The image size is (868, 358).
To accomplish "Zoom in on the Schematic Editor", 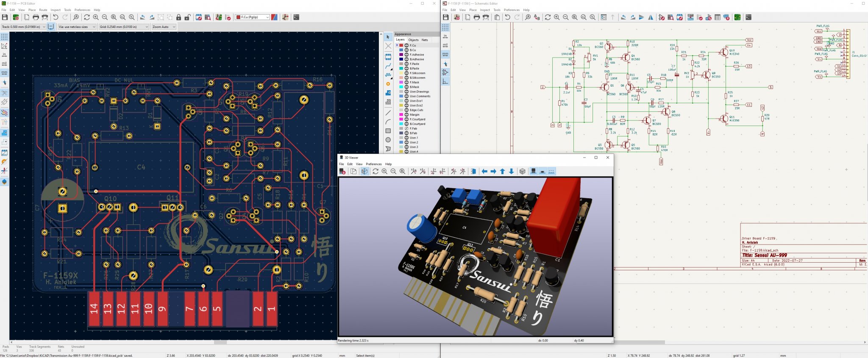I will [x=556, y=17].
